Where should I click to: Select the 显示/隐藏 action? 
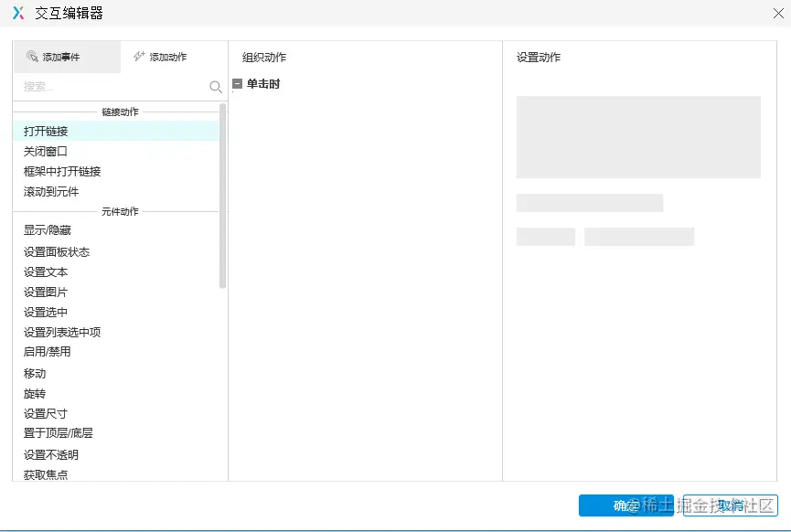pos(116,230)
